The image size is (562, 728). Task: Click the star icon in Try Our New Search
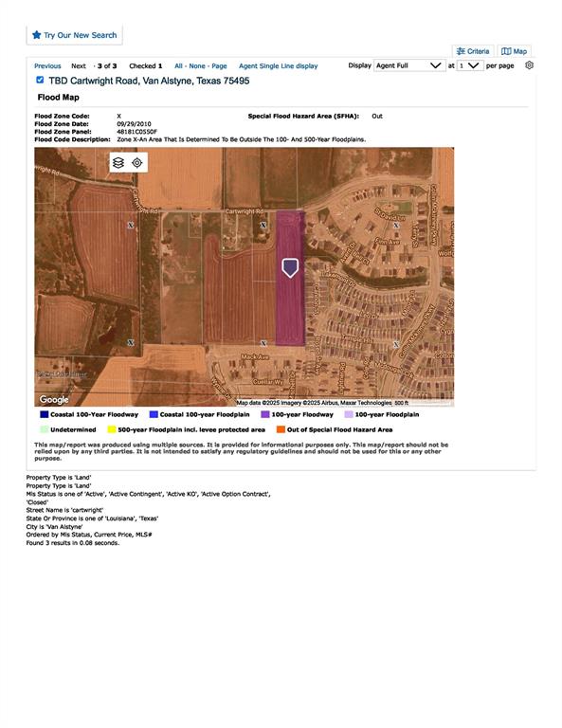[x=37, y=35]
